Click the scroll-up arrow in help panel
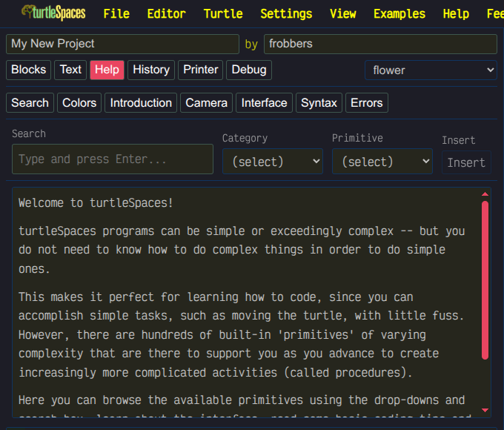The image size is (504, 430). tap(485, 194)
